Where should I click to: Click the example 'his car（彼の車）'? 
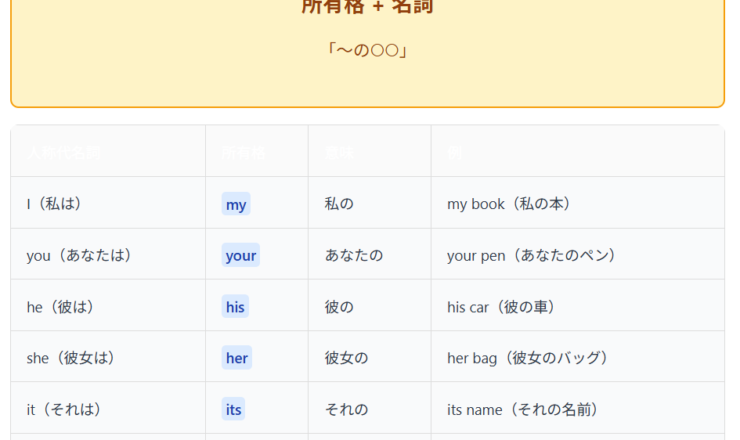pyautogui.click(x=502, y=306)
